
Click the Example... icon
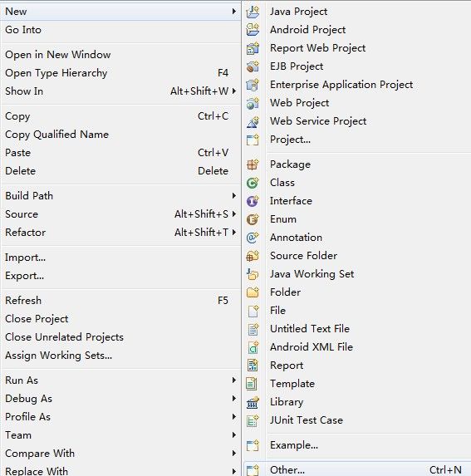253,445
